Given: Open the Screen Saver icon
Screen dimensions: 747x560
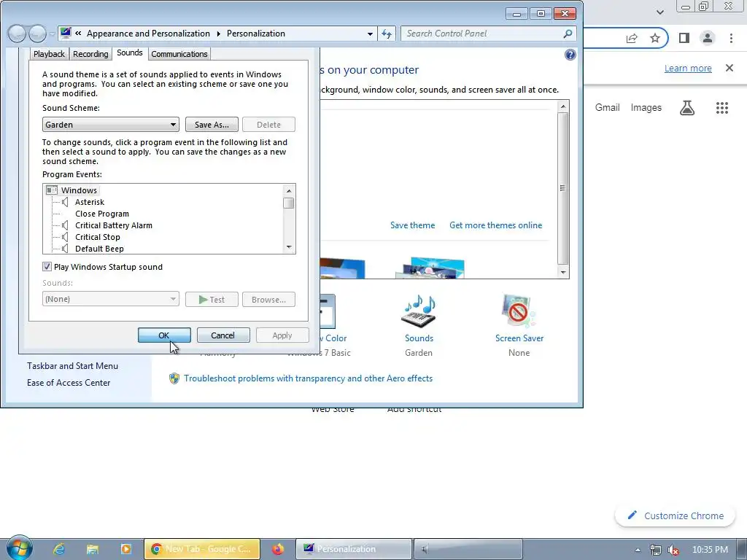Looking at the screenshot, I should 519,312.
